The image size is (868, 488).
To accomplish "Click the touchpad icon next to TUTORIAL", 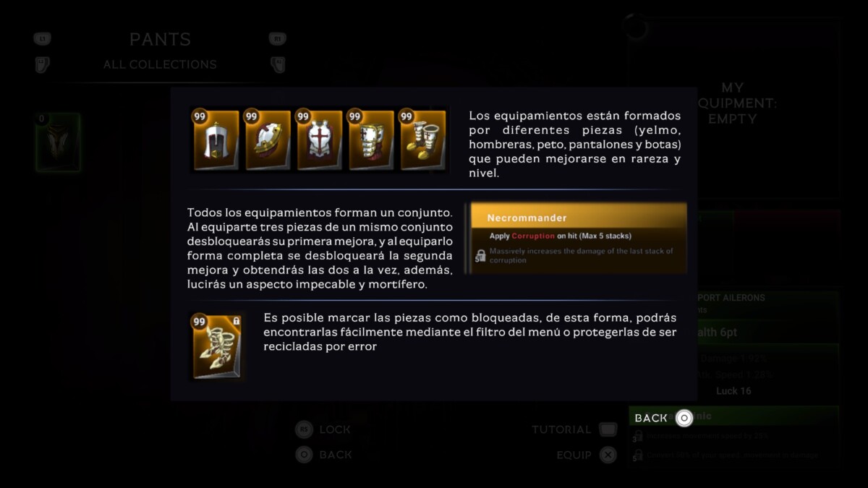I will [x=608, y=429].
